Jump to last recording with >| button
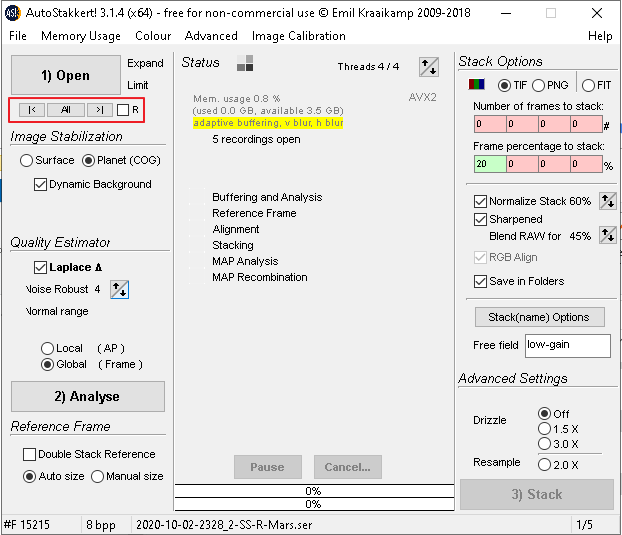The height and width of the screenshot is (535, 622). (98, 109)
